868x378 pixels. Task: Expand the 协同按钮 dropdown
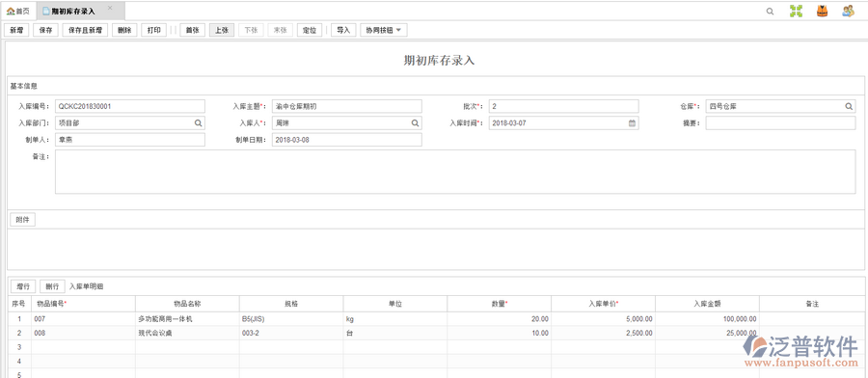pos(384,31)
